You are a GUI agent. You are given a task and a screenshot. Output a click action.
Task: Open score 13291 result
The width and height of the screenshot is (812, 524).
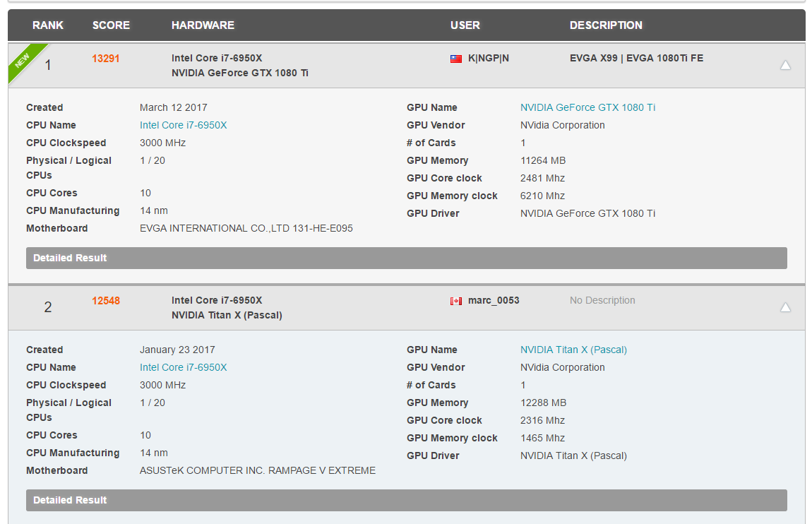tap(106, 59)
